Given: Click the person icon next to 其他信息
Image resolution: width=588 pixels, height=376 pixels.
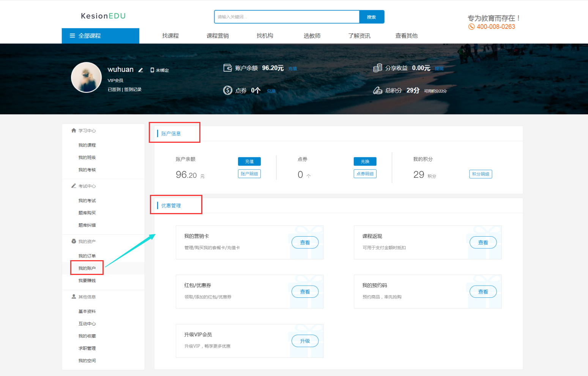Looking at the screenshot, I should [x=73, y=297].
